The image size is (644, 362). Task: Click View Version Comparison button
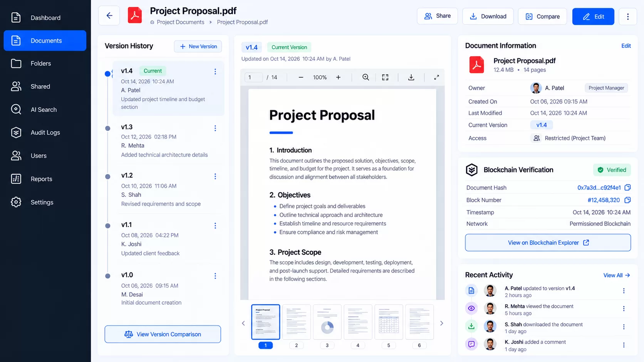pyautogui.click(x=163, y=334)
